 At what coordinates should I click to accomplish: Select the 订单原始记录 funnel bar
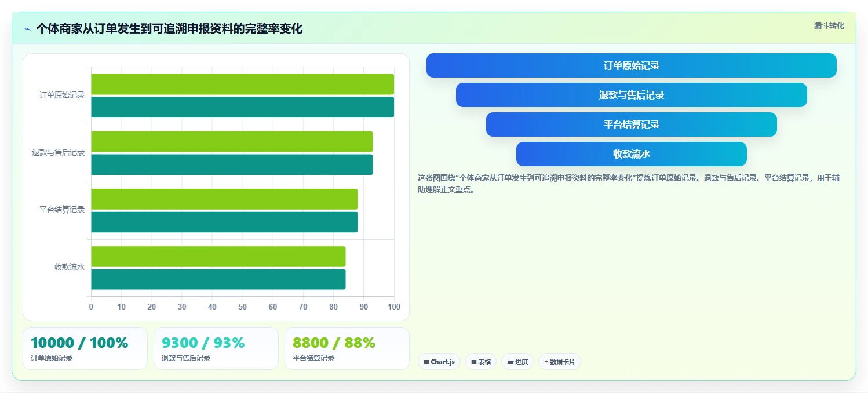click(x=632, y=65)
